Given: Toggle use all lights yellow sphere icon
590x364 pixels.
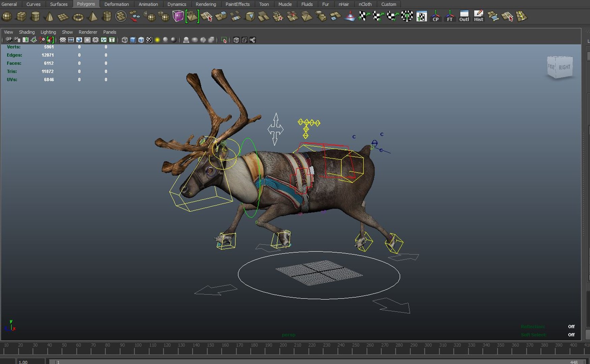Looking at the screenshot, I should click(157, 40).
